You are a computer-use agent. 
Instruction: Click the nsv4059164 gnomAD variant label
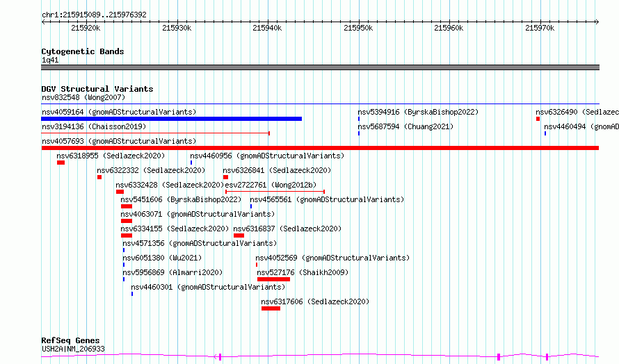(119, 112)
